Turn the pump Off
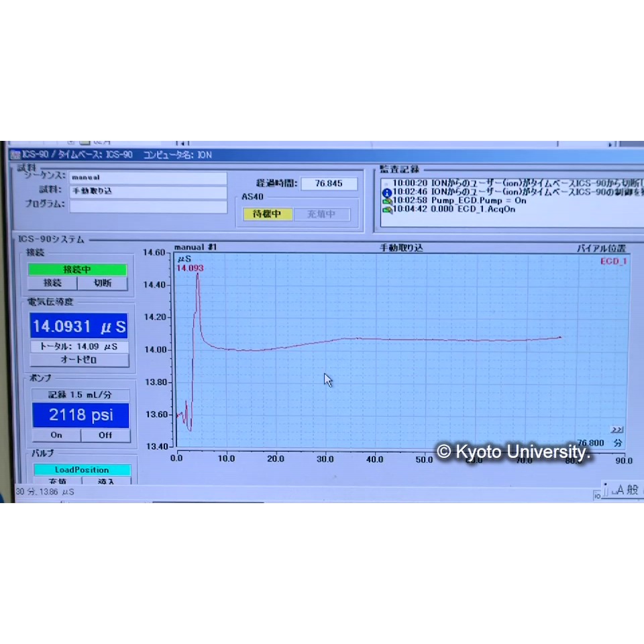The image size is (644, 644). point(105,435)
